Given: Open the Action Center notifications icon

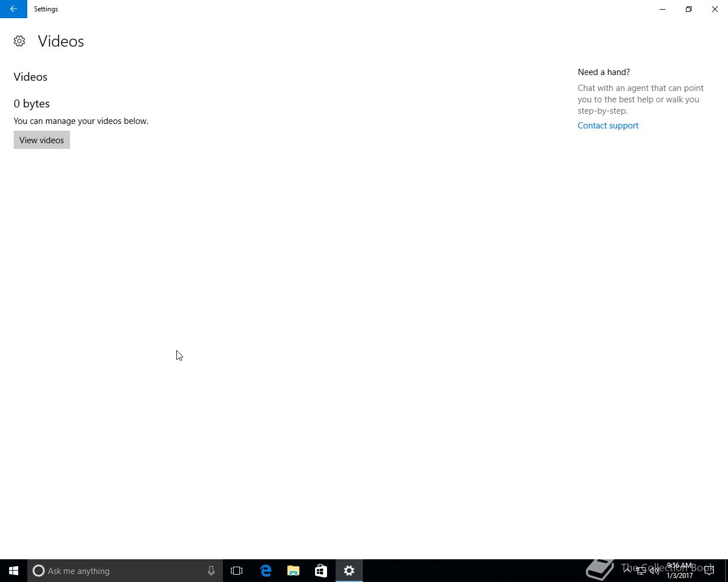Looking at the screenshot, I should click(x=709, y=571).
